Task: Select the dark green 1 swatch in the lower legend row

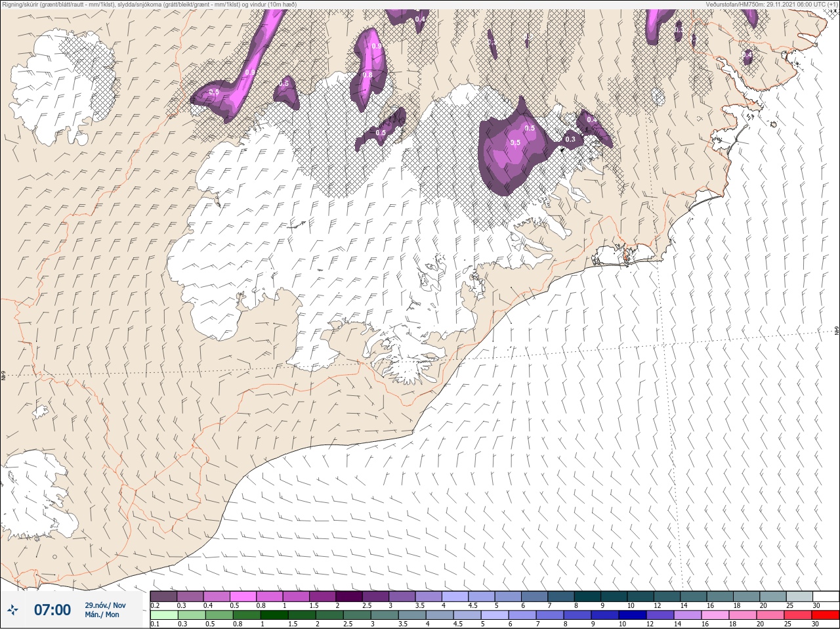Action: tap(273, 615)
